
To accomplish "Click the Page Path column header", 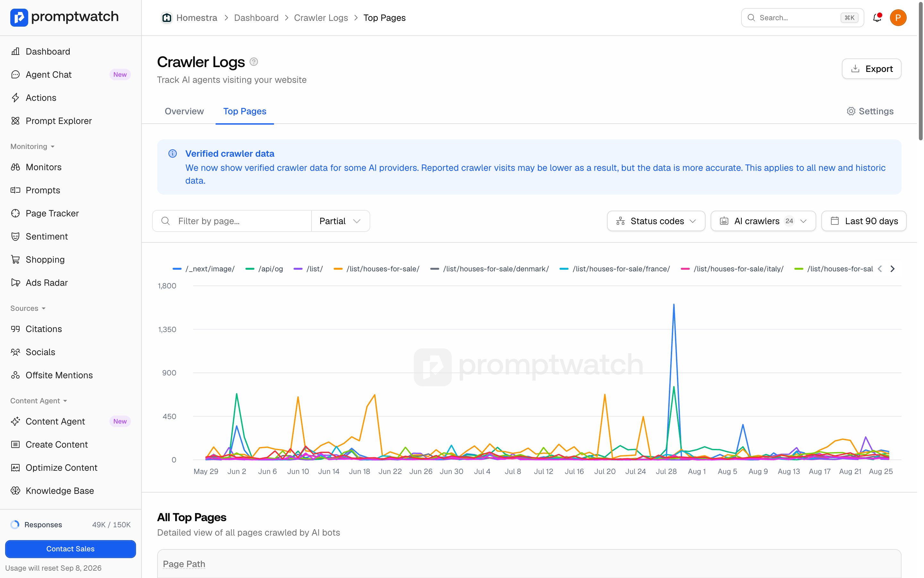I will [x=184, y=564].
